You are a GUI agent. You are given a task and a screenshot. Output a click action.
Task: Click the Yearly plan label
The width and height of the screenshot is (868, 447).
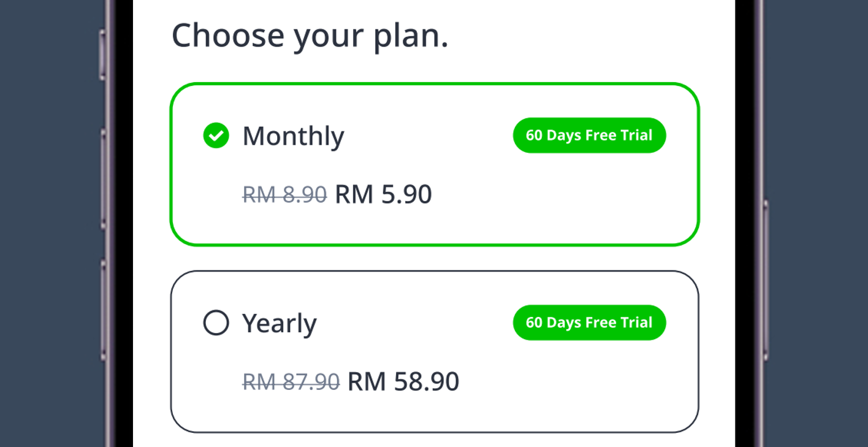coord(279,323)
